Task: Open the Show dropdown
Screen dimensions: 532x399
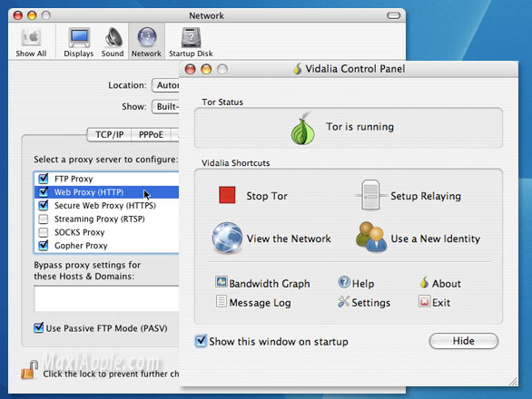Action: click(165, 106)
